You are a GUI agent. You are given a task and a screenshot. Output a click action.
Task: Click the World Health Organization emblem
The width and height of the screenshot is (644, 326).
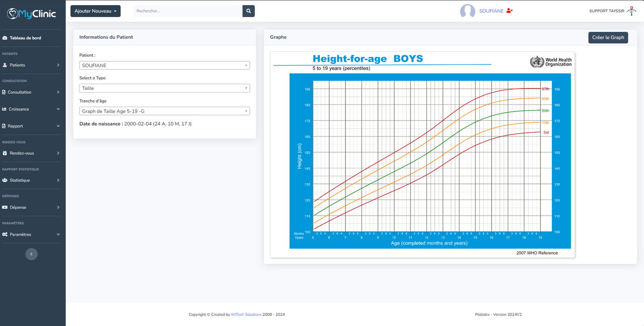pos(537,62)
